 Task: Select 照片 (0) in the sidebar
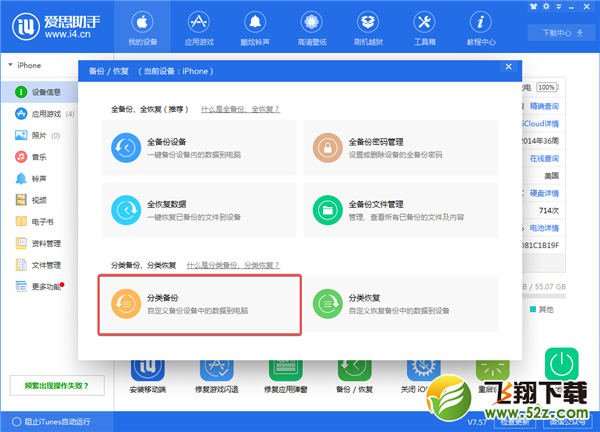pyautogui.click(x=40, y=135)
